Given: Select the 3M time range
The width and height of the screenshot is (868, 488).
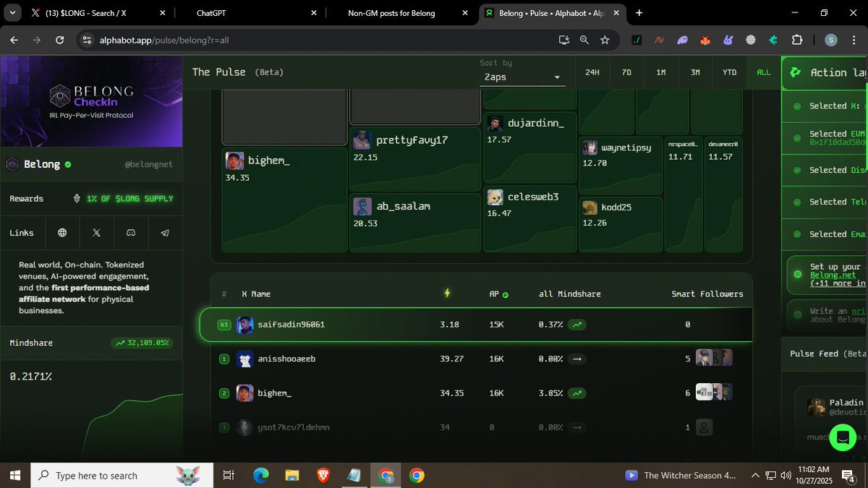Looking at the screenshot, I should click(x=695, y=72).
